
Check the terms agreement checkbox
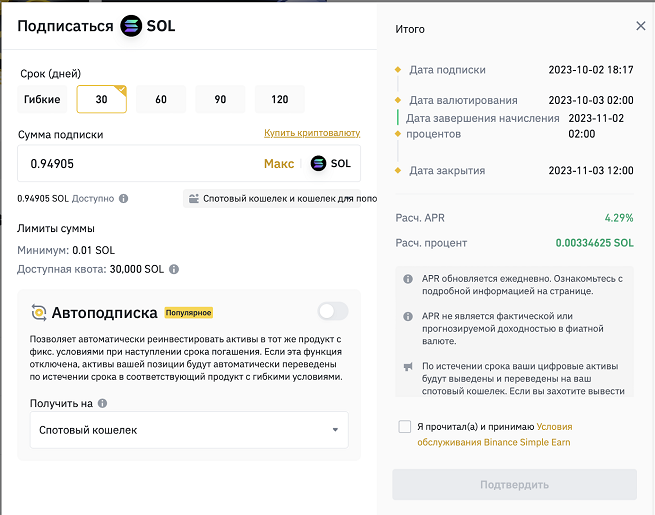pos(405,426)
